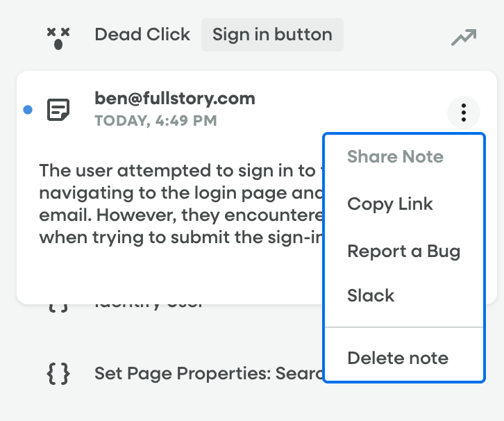Share the note to Slack
This screenshot has width=504, height=421.
click(371, 296)
